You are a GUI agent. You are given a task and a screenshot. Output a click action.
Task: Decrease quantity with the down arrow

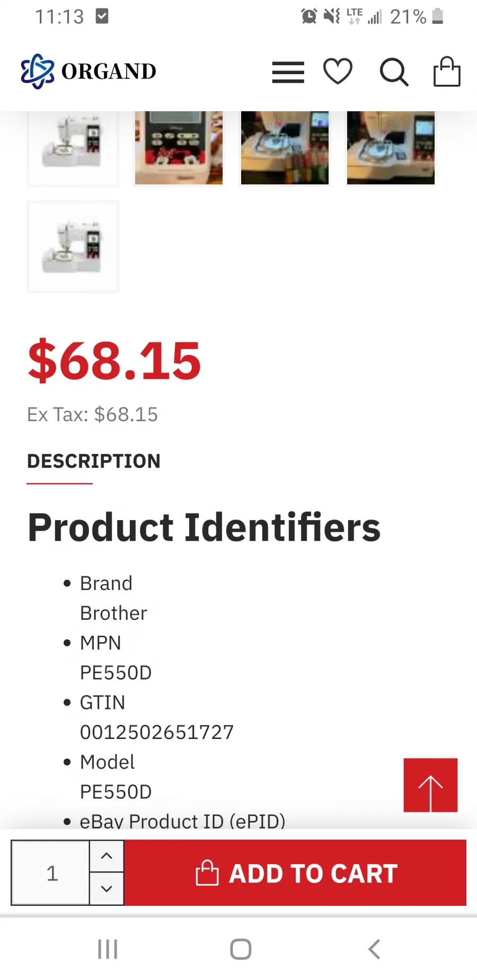pyautogui.click(x=107, y=889)
